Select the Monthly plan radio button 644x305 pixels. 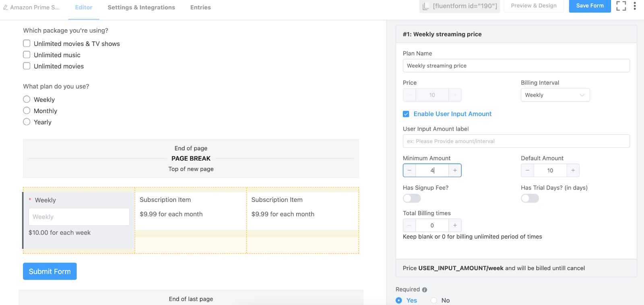coord(27,111)
